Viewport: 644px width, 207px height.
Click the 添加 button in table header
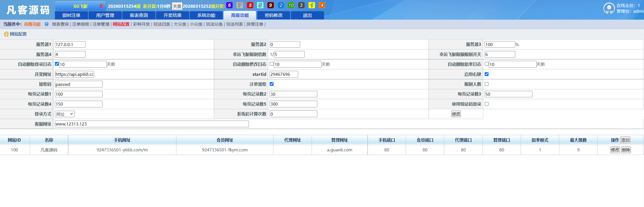[625, 140]
